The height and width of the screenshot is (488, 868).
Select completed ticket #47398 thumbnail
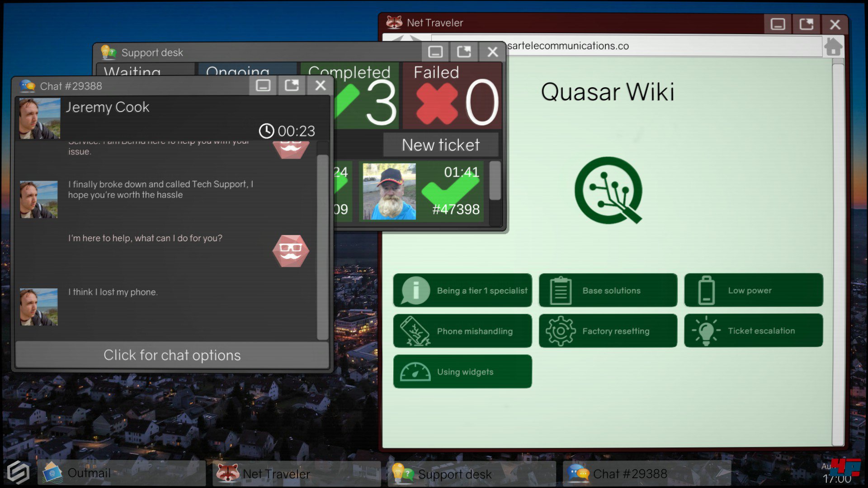[x=389, y=192]
